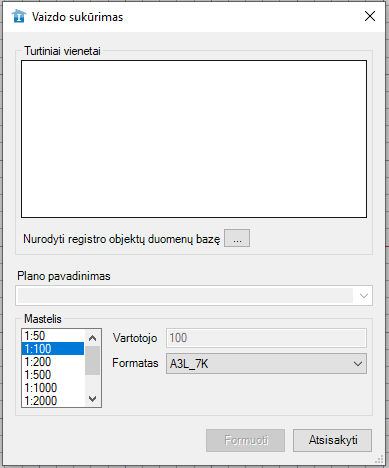The width and height of the screenshot is (389, 468).
Task: Click the dialog's house app icon
Action: click(x=19, y=16)
